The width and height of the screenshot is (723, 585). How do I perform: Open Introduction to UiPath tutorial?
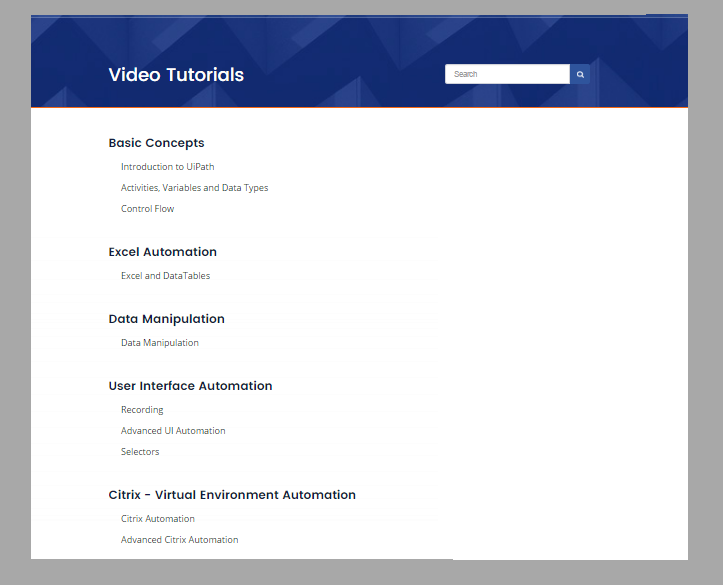168,167
